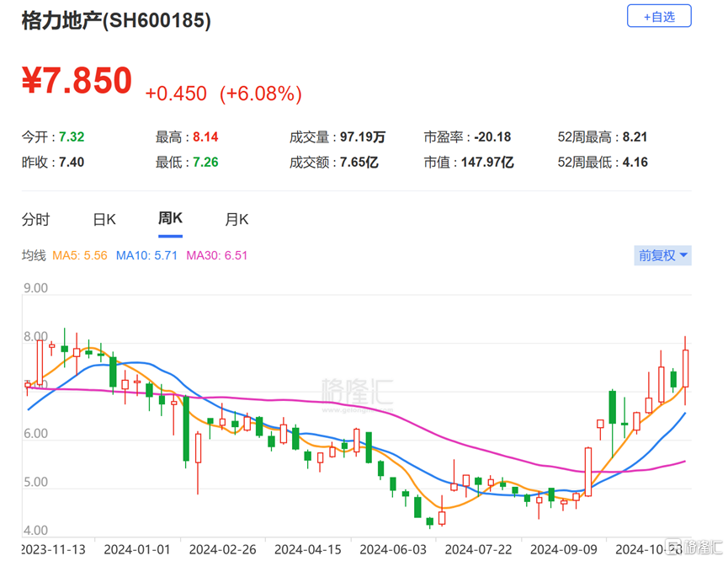This screenshot has height=561, width=728.
Task: Click 最高 value 8.14
Action: point(205,137)
